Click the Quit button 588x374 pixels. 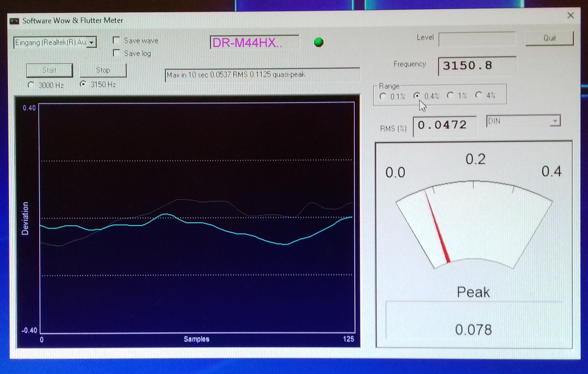tap(549, 38)
